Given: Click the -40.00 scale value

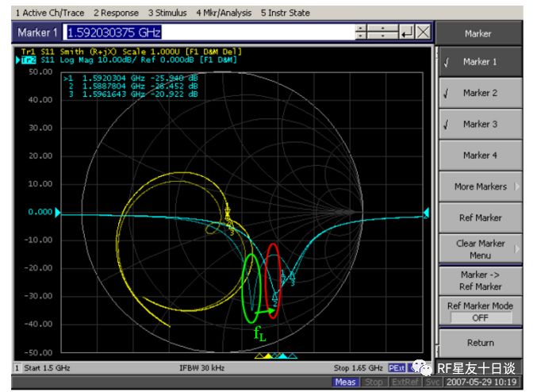Looking at the screenshot, I should point(38,324).
